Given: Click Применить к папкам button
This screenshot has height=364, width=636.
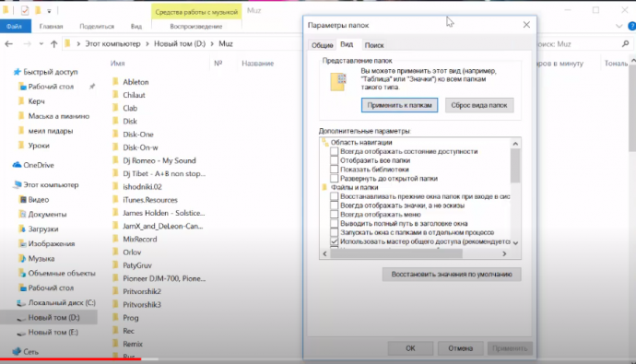Looking at the screenshot, I should click(399, 105).
